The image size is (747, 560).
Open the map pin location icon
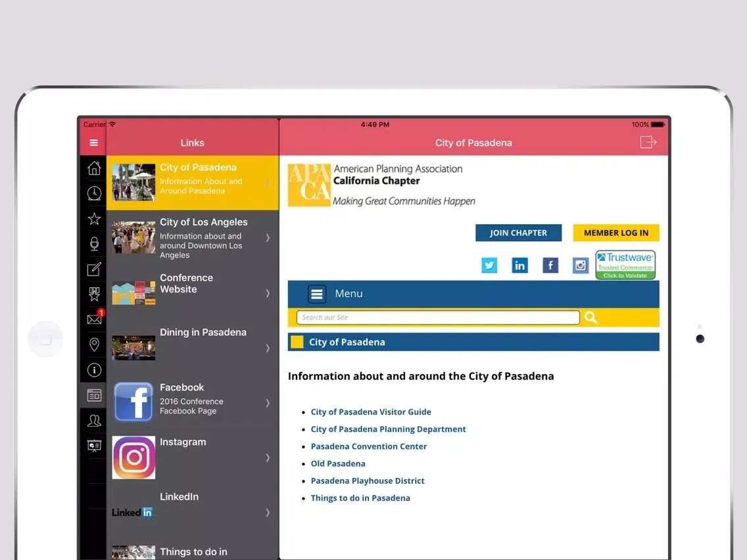tap(94, 344)
